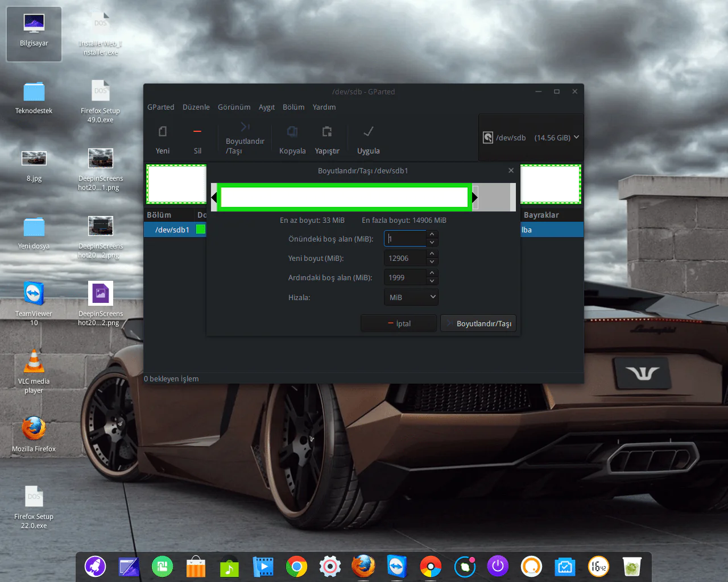Open Google Chrome from the dock
The width and height of the screenshot is (728, 582).
tap(296, 567)
